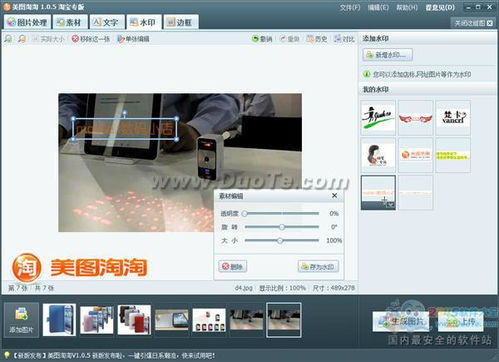Image resolution: width=499 pixels, height=362 pixels.
Task: Adjust the 透明度 transparency slider handle
Action: pyautogui.click(x=245, y=213)
